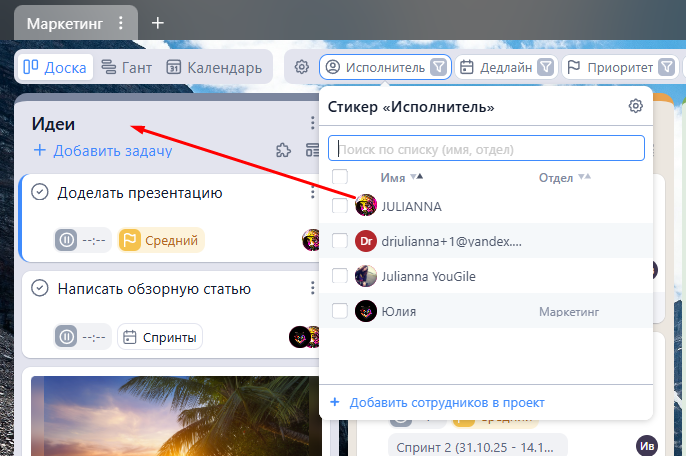Open the Написать обзорную статью task
The image size is (686, 456).
[x=154, y=289]
